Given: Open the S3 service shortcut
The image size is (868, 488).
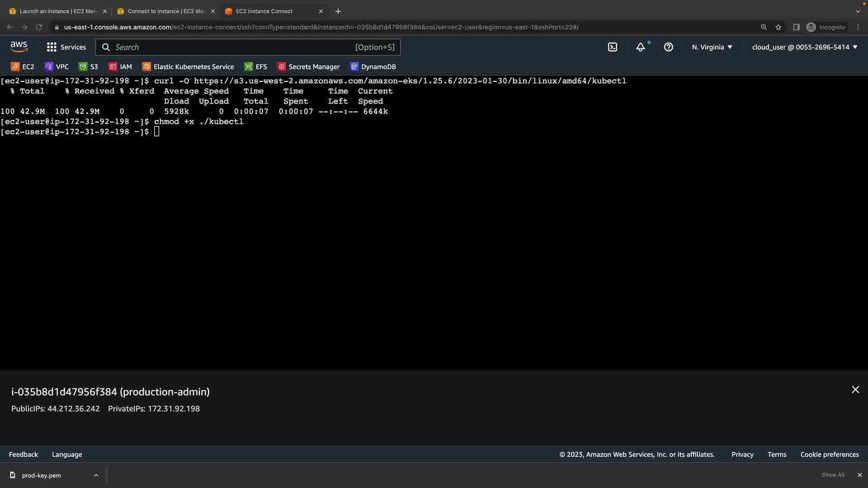Looking at the screenshot, I should [89, 67].
